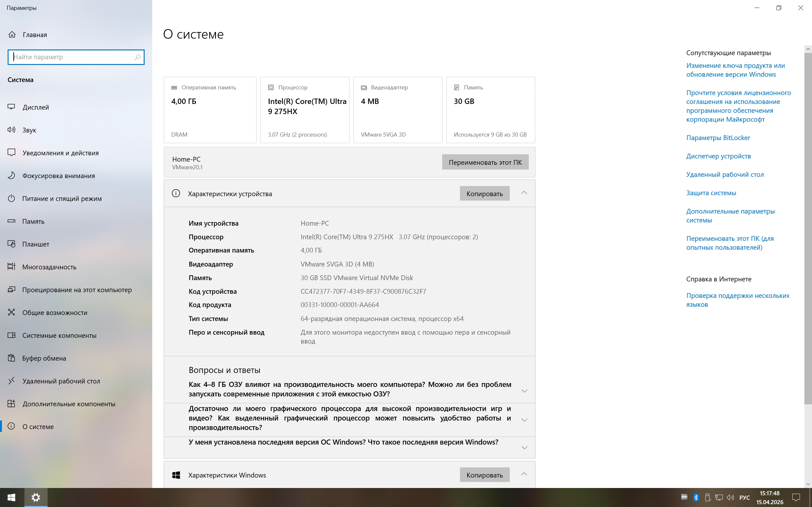Viewport: 812px width, 507px height.
Task: Expand the question about the latest Windows version
Action: (x=524, y=448)
